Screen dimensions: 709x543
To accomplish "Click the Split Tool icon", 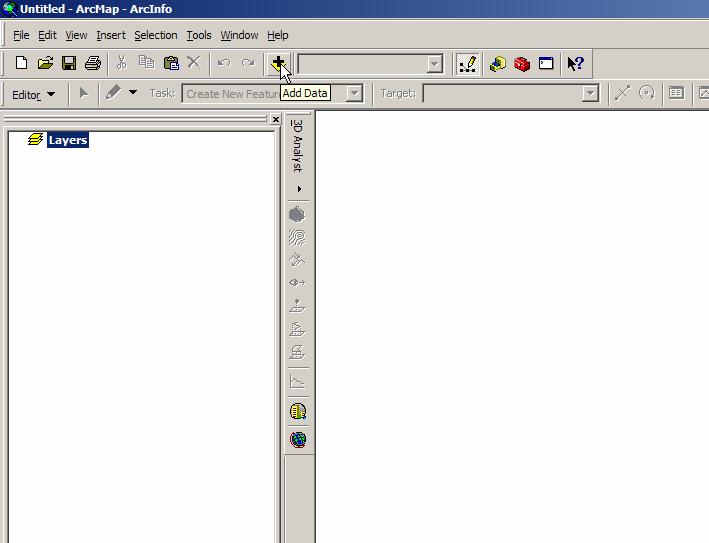I will [x=622, y=93].
